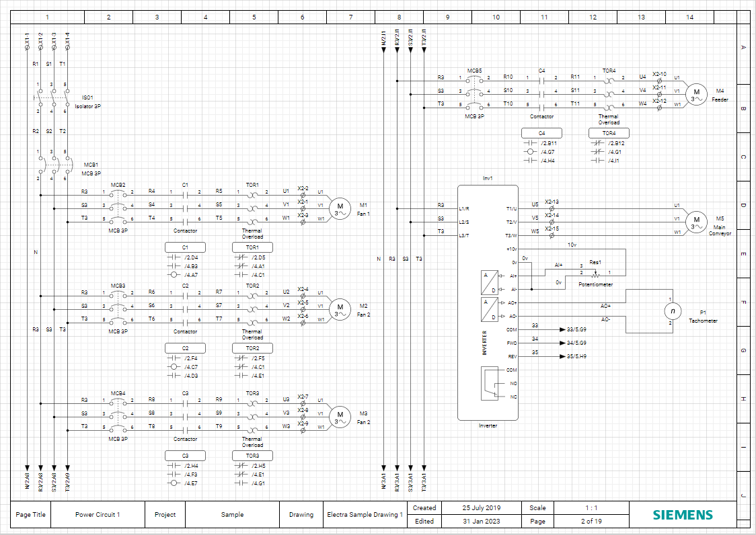Select the M1 Fan 1 motor symbol

[340, 209]
